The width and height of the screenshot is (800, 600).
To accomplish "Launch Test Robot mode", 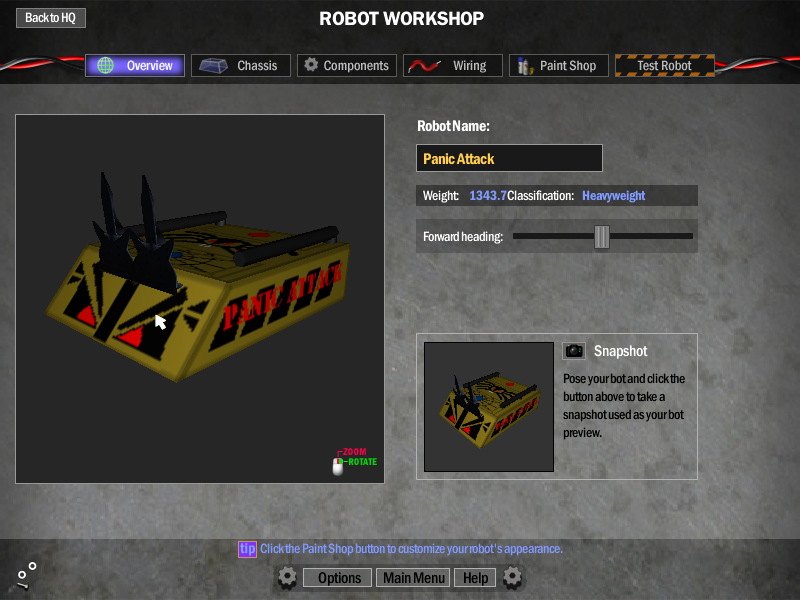I will [665, 65].
